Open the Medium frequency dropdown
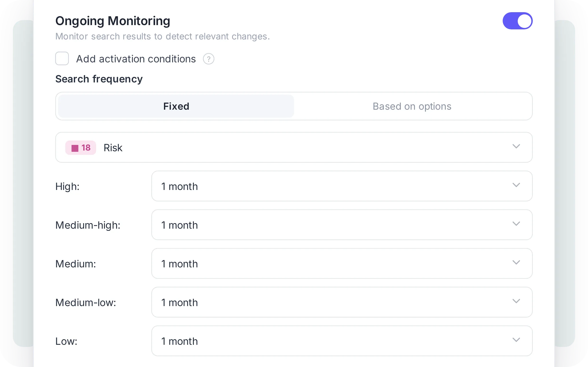Image resolution: width=588 pixels, height=367 pixels. click(342, 264)
